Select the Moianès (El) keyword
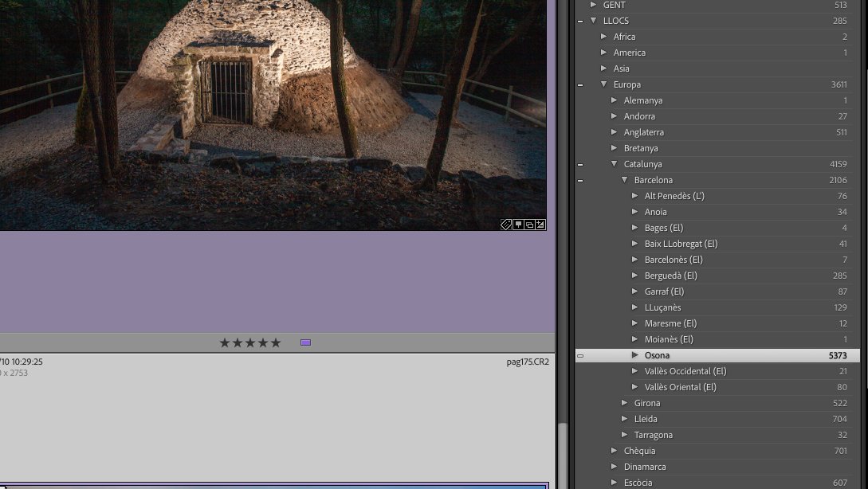 click(669, 339)
